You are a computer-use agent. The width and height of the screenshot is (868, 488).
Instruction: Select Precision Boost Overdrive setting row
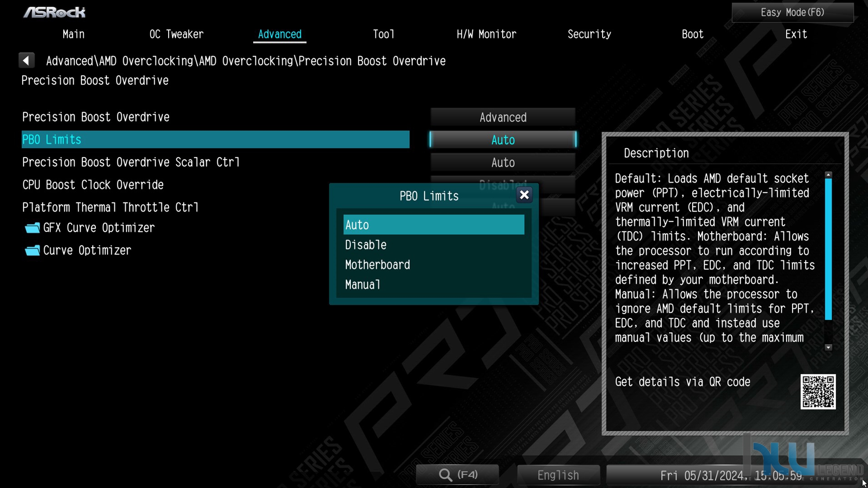point(215,117)
